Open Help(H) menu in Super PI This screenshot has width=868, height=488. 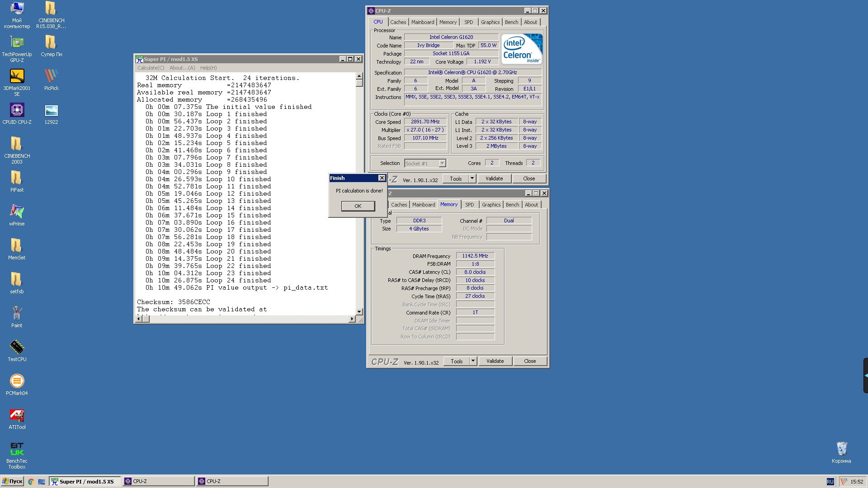(208, 68)
